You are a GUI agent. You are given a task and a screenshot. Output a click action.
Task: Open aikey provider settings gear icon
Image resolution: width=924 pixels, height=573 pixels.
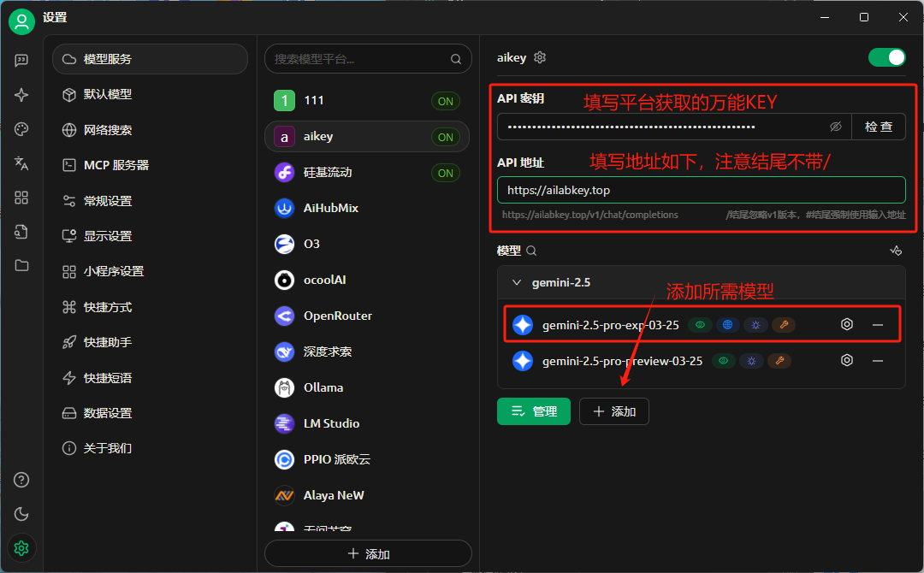click(x=540, y=57)
